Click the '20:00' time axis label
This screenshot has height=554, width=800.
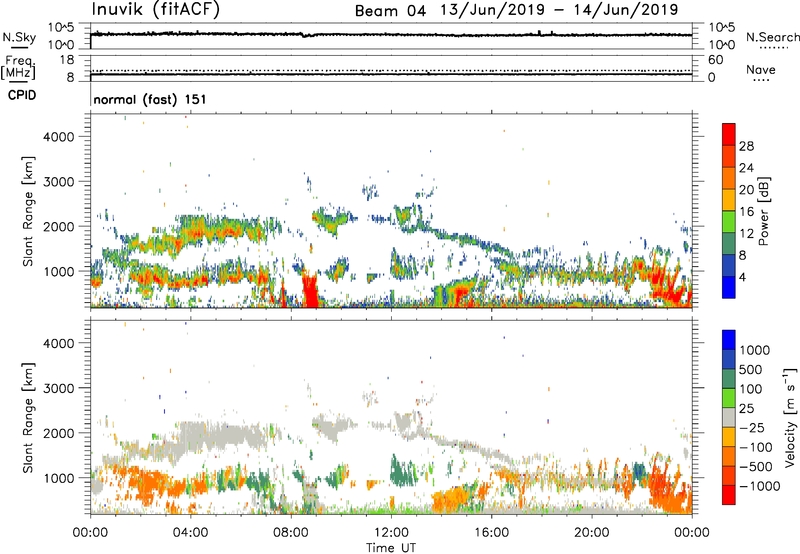pyautogui.click(x=592, y=533)
